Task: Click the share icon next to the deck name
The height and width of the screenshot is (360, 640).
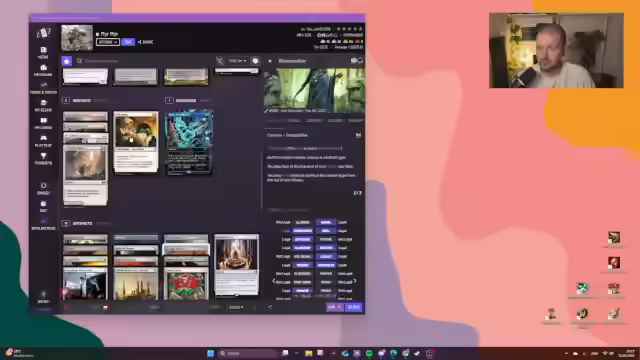Action: (x=145, y=42)
